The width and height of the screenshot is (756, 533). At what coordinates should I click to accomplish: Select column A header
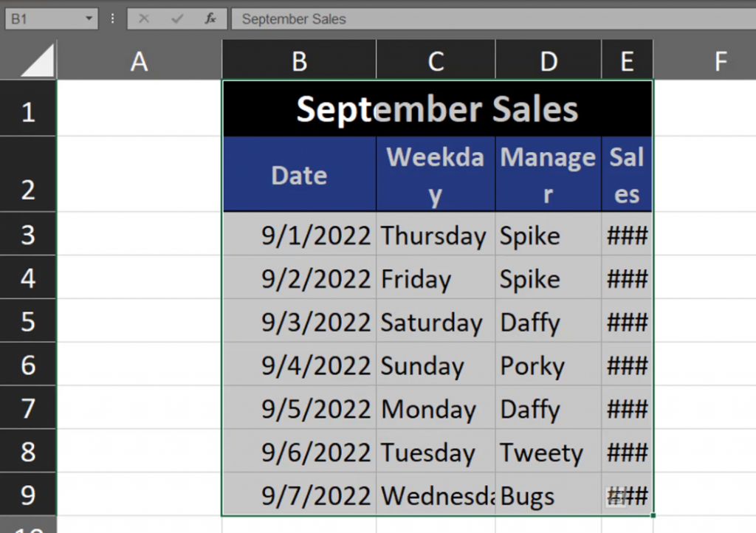[x=139, y=62]
